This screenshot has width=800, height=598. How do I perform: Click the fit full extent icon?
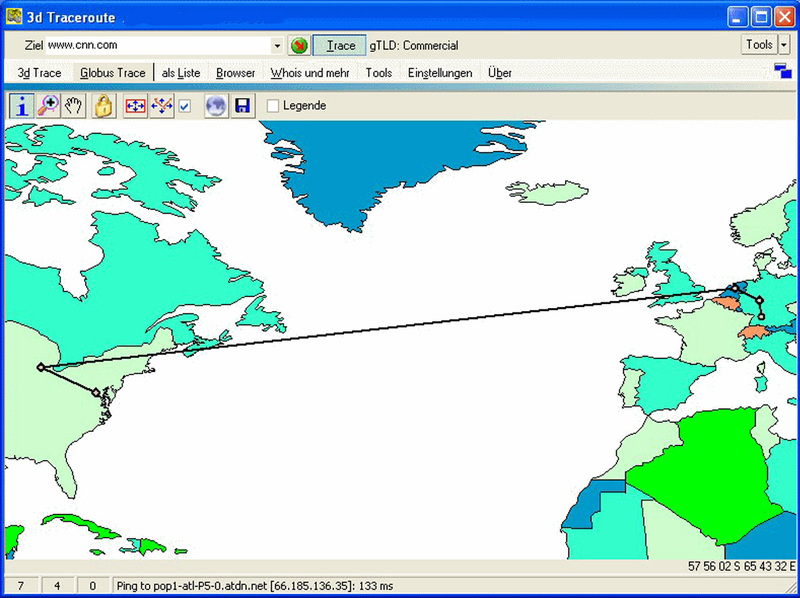(x=135, y=106)
